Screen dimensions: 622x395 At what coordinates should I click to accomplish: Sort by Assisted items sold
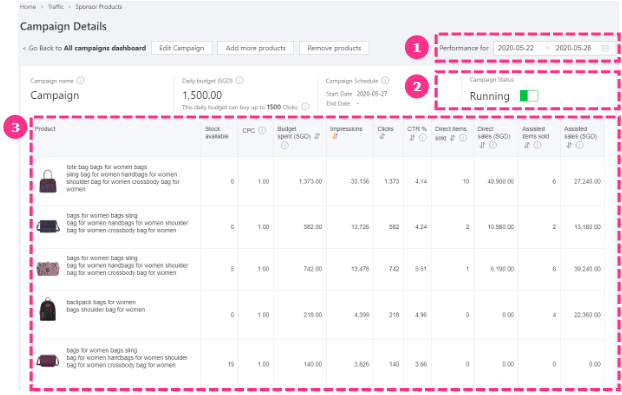(x=527, y=145)
